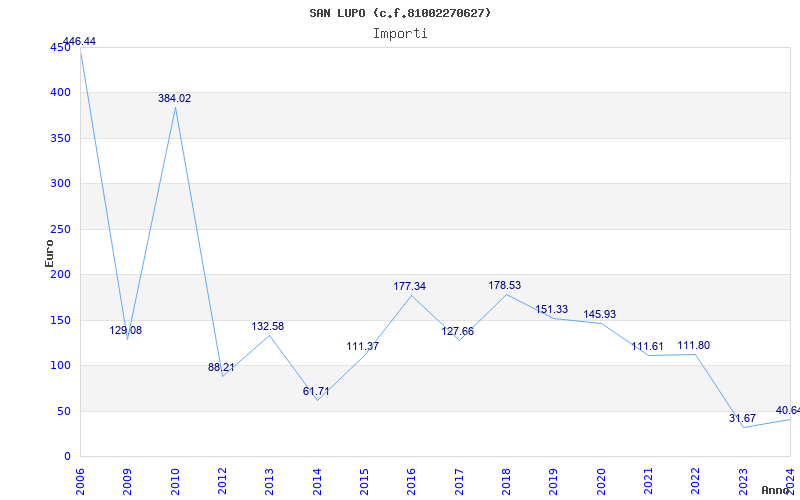Click the 400 y-axis tick label

[x=60, y=93]
